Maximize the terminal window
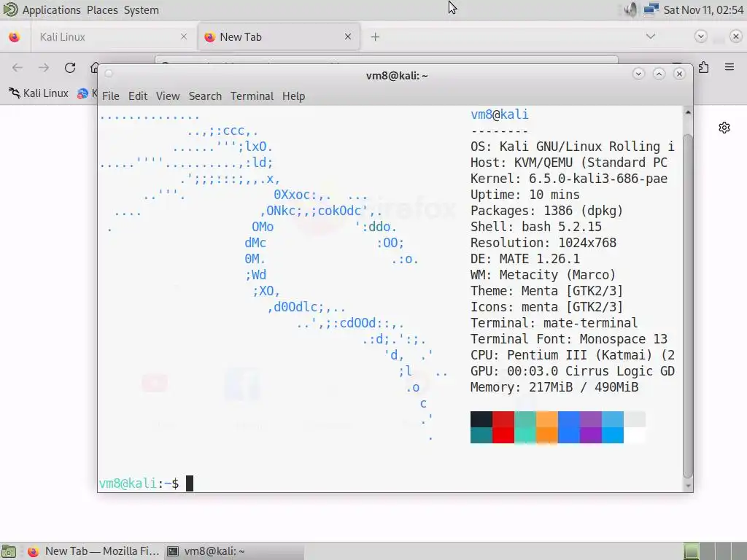 point(659,74)
